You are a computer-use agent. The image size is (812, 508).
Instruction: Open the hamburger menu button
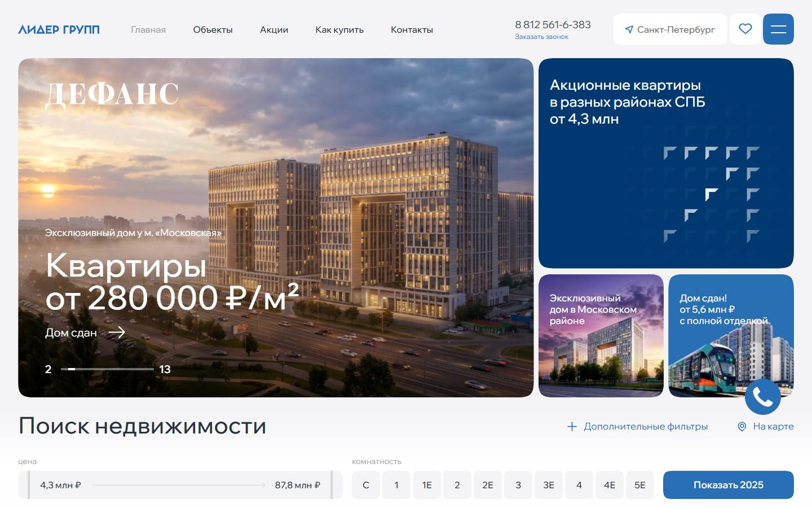(778, 29)
